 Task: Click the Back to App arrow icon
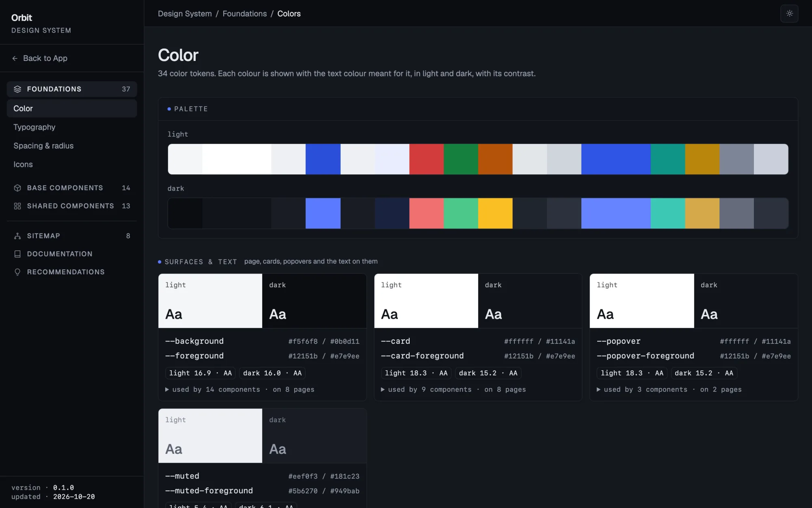pos(15,59)
